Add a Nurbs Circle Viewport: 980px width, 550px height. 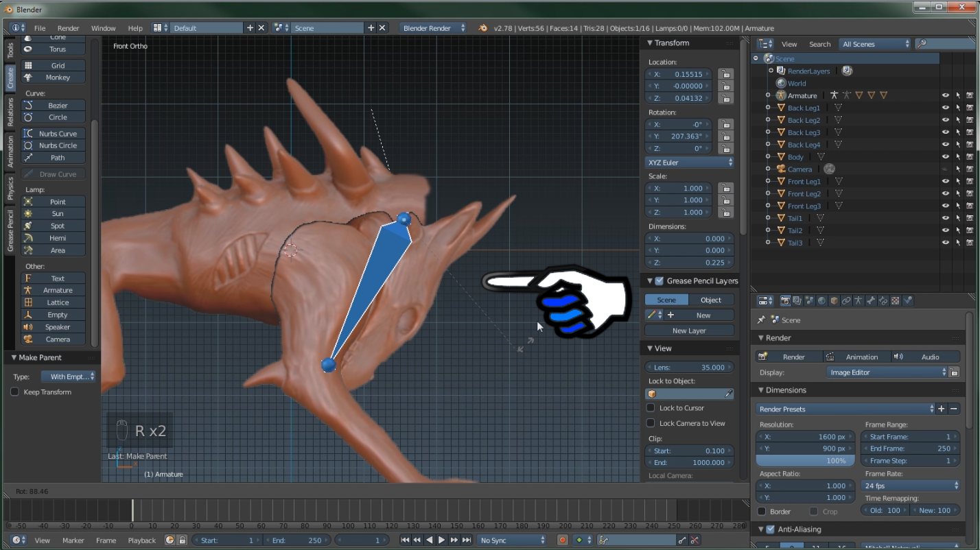click(54, 145)
